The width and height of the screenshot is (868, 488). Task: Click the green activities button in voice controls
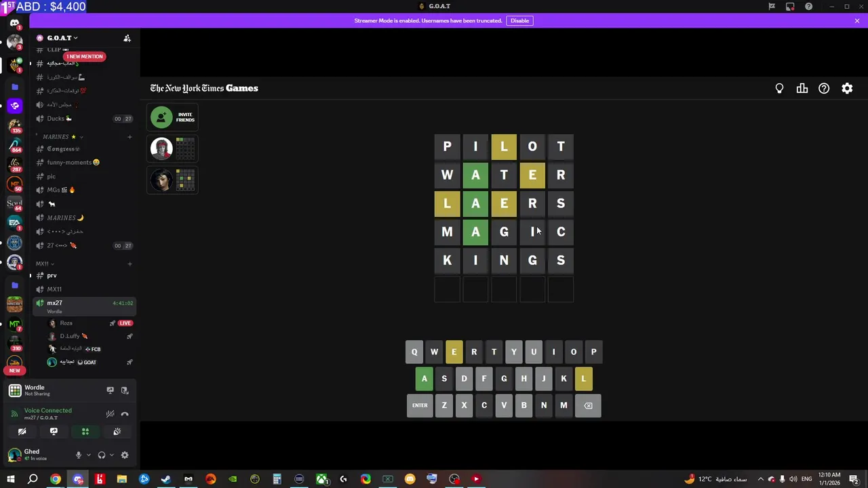(x=85, y=432)
